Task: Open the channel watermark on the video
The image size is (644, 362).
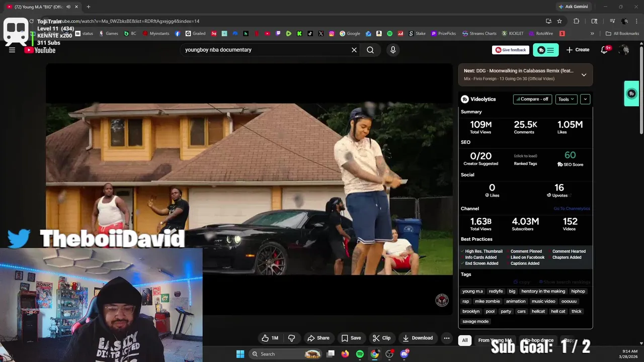Action: (x=442, y=301)
